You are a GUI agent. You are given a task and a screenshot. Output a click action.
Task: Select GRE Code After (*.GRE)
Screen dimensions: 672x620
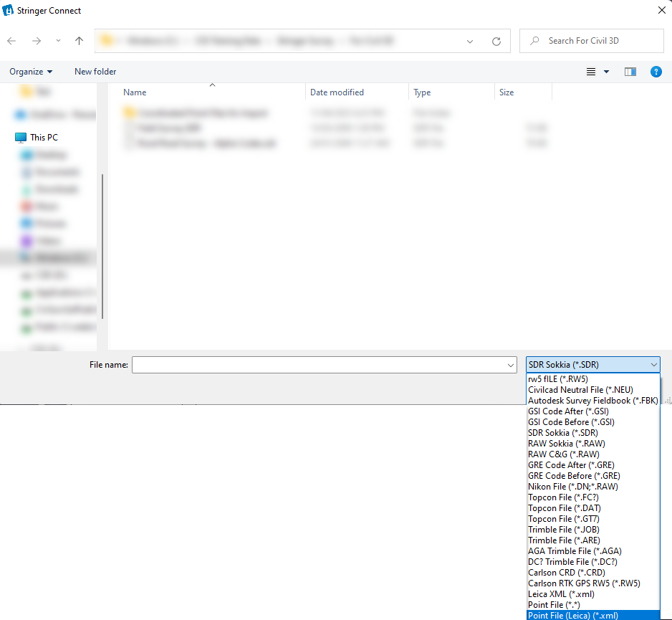pos(593,464)
